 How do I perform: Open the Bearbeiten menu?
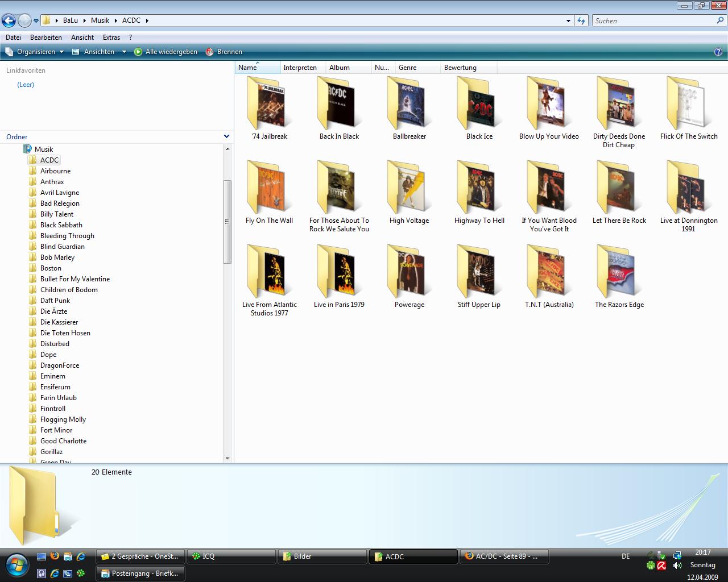[46, 38]
